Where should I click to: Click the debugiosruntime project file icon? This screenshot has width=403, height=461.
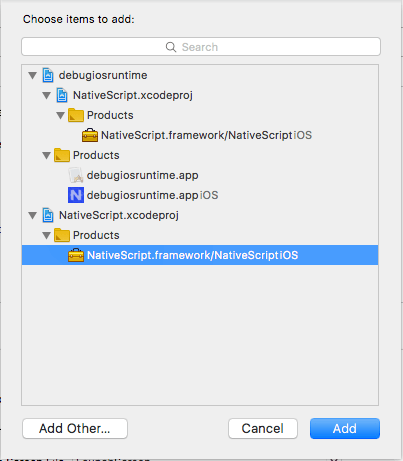[x=48, y=75]
